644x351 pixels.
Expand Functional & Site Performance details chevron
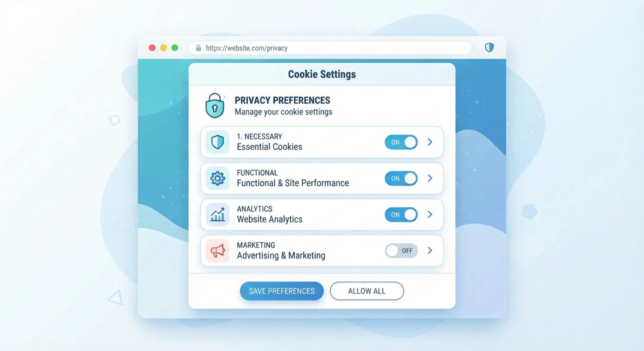click(x=430, y=178)
